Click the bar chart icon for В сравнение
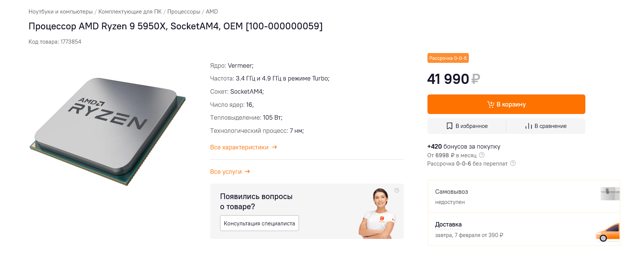This screenshot has height=260, width=644. pyautogui.click(x=529, y=126)
